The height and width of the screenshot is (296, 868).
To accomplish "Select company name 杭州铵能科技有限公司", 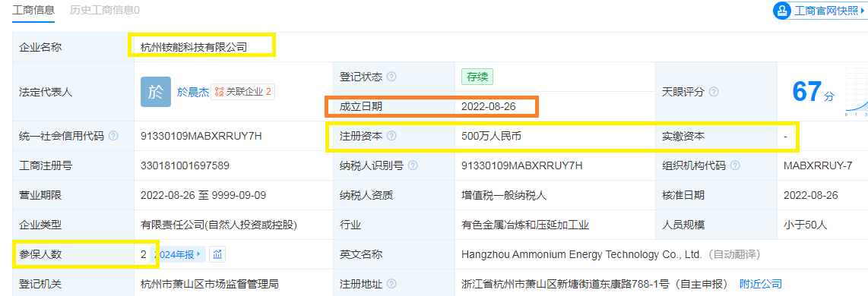I will tap(193, 48).
